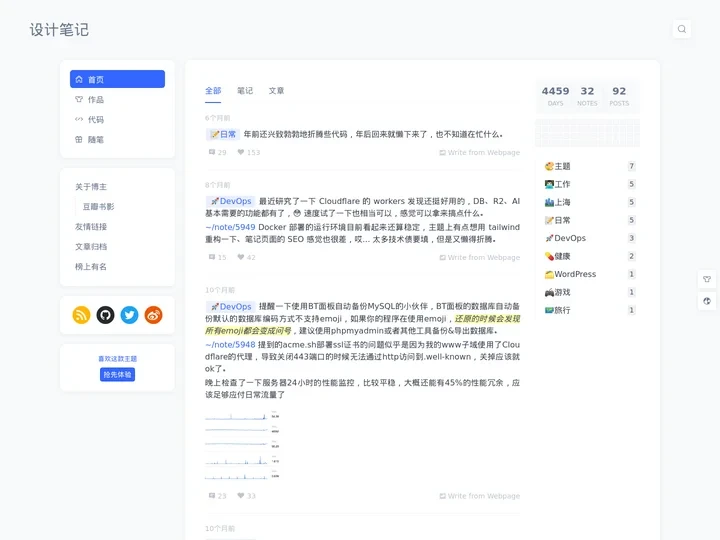This screenshot has width=720, height=540.
Task: Like the post with 33 hearts
Action: pyautogui.click(x=246, y=496)
